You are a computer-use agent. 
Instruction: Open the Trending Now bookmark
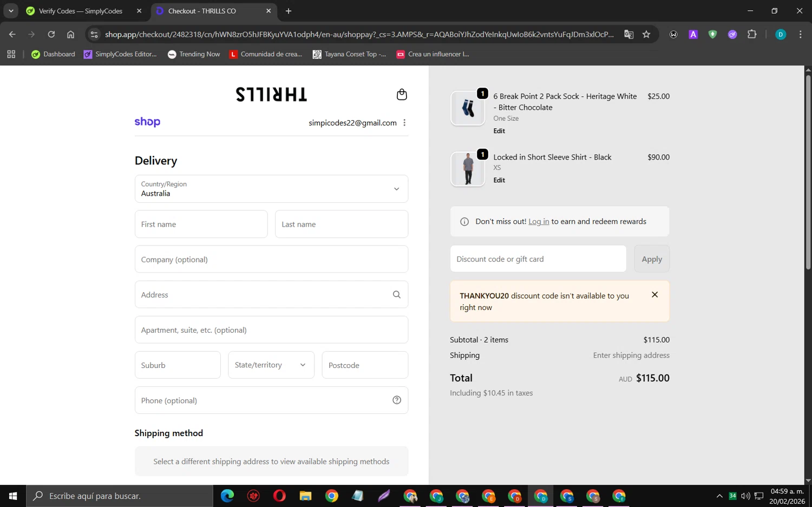pos(194,54)
